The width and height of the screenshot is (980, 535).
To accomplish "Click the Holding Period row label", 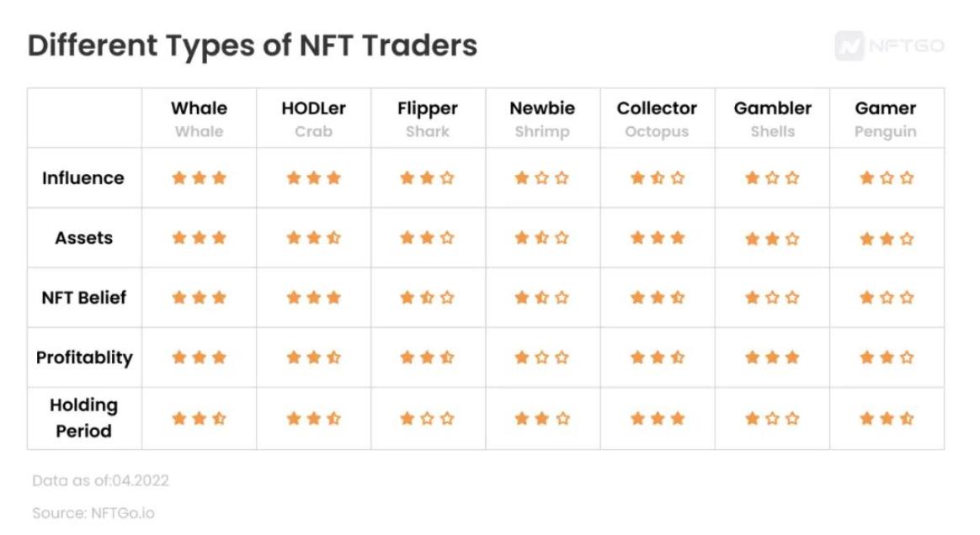I will coord(83,418).
